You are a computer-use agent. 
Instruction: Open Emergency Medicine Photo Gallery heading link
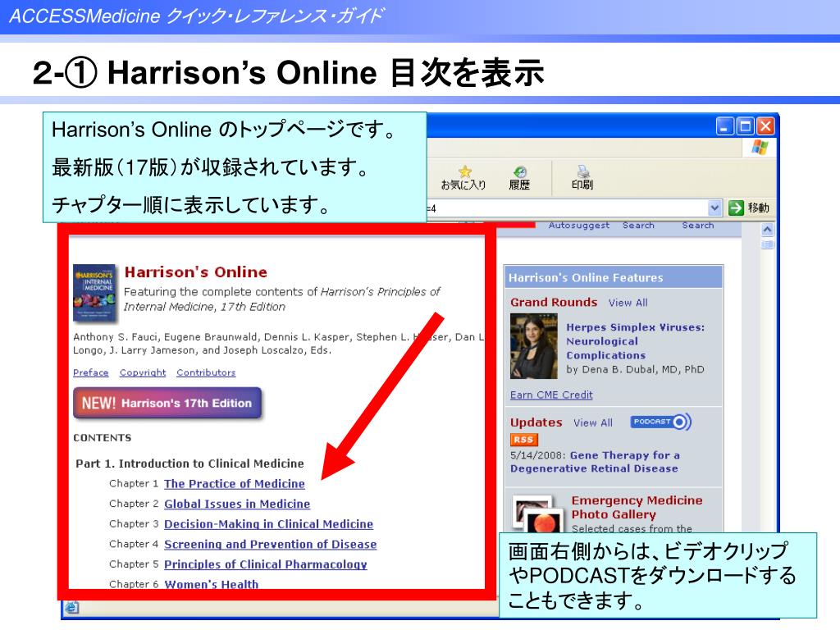[637, 507]
